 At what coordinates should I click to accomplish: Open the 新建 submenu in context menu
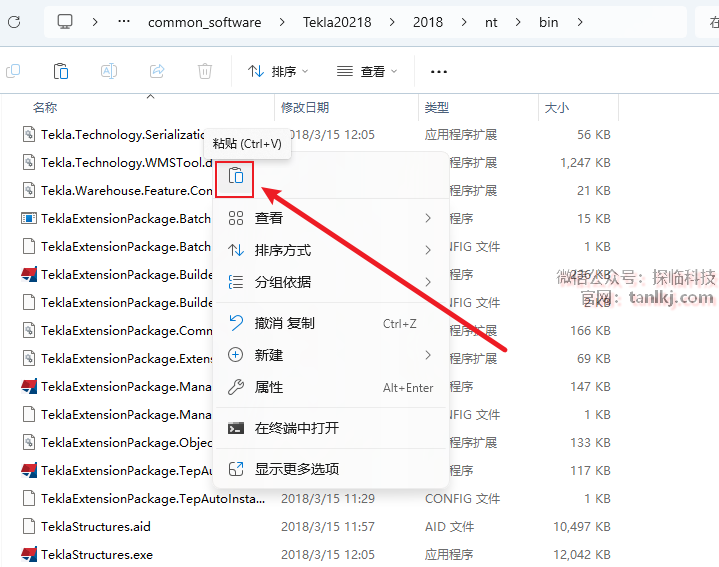coord(330,355)
